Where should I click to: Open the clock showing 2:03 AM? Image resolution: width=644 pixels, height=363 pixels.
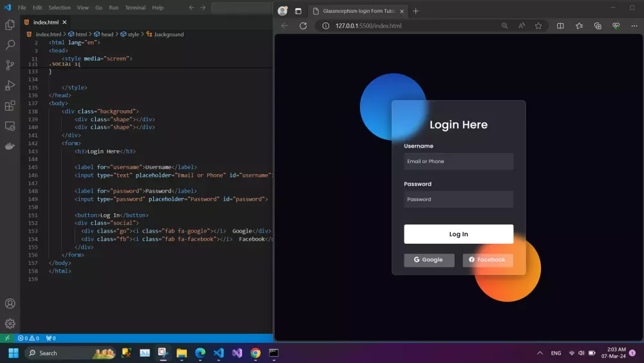(x=614, y=353)
